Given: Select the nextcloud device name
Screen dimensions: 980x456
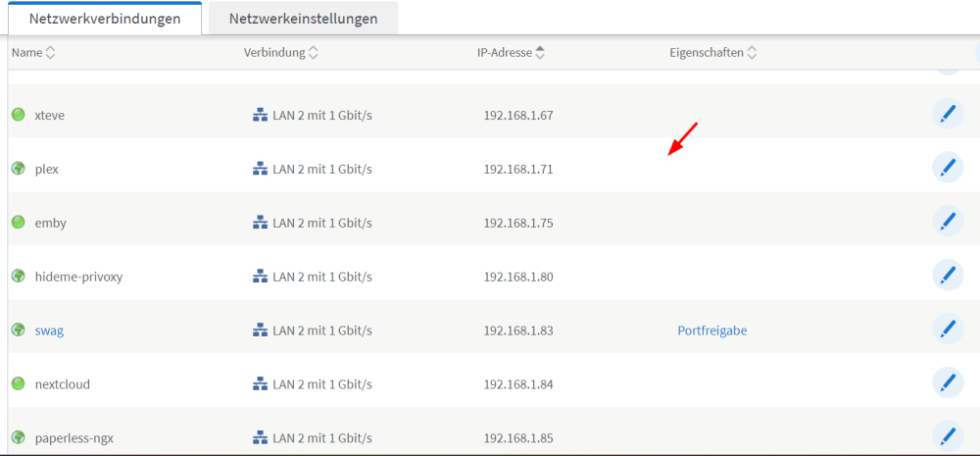Looking at the screenshot, I should (63, 384).
